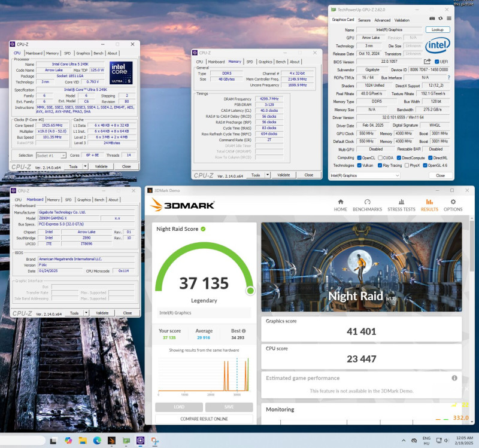Open Copilot from the taskbar
This screenshot has height=448, width=479.
click(68, 441)
